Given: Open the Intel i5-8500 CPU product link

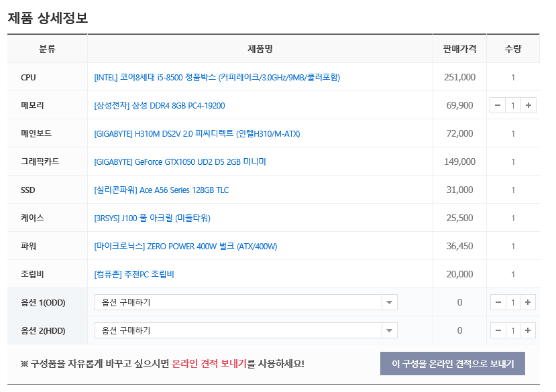Looking at the screenshot, I should point(217,78).
